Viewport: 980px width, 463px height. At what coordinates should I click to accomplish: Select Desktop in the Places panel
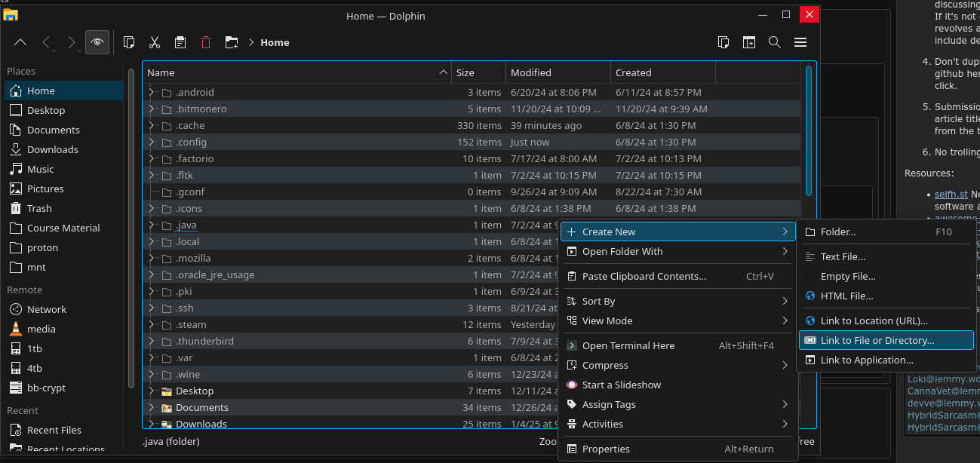[x=64, y=110]
